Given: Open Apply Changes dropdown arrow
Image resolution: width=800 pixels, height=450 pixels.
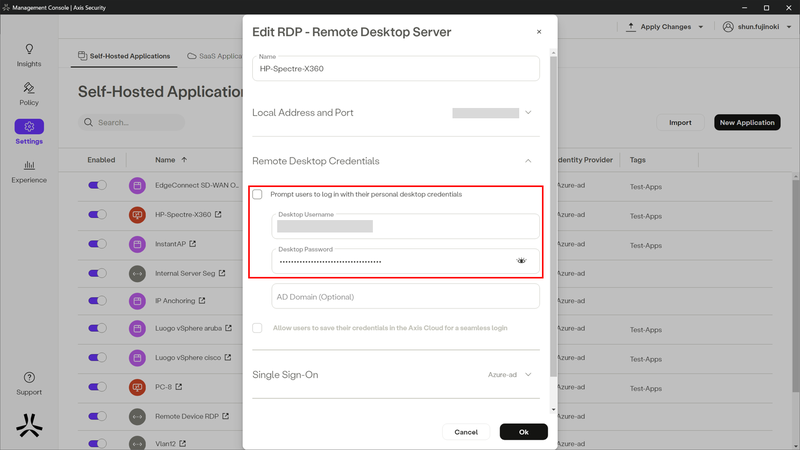Looking at the screenshot, I should click(701, 27).
